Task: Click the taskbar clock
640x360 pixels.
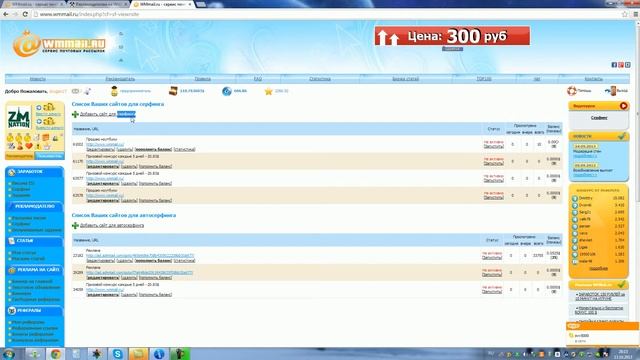Action: [x=623, y=354]
